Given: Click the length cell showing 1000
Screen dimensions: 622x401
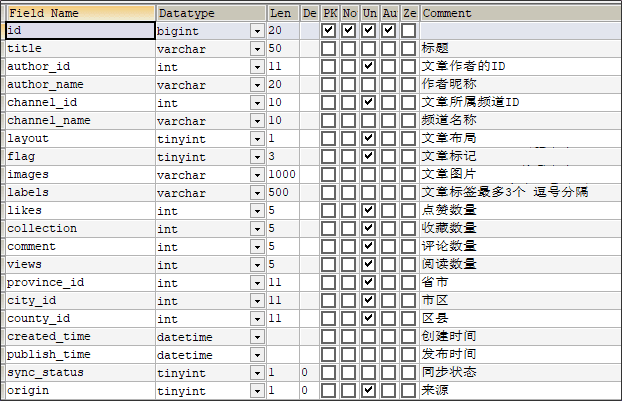Looking at the screenshot, I should click(282, 175).
